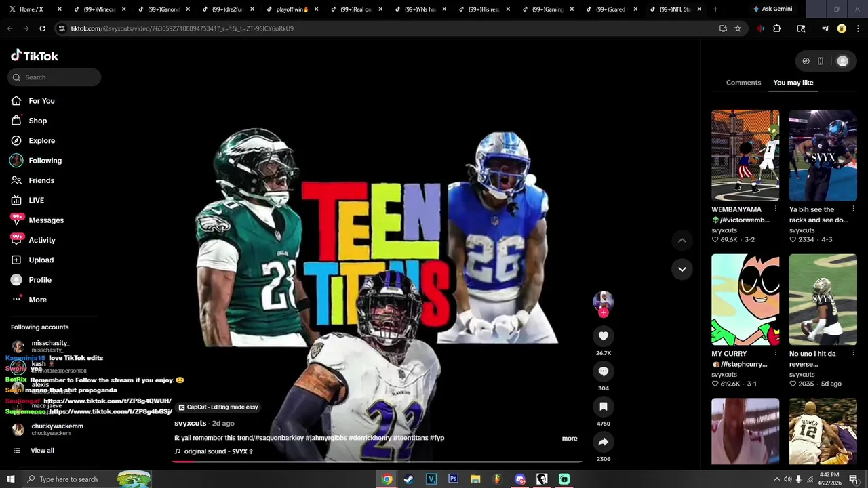This screenshot has height=488, width=868.
Task: Like the video with heart icon
Action: [x=604, y=336]
